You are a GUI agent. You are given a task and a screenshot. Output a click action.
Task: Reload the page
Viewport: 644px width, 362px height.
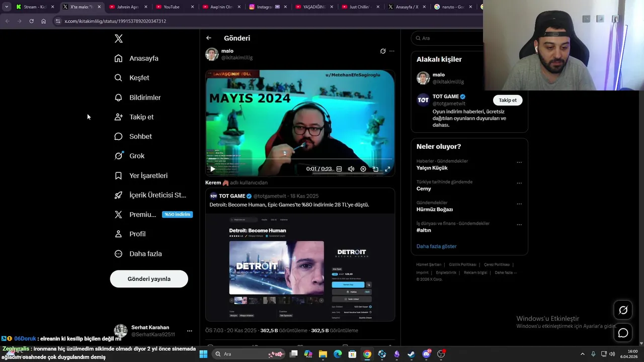coord(31,21)
